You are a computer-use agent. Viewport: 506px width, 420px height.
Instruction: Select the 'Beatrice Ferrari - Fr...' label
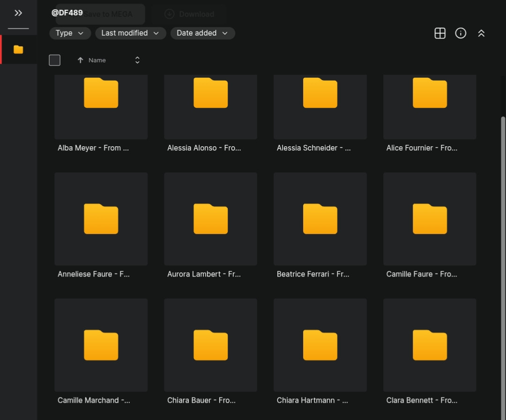point(313,274)
